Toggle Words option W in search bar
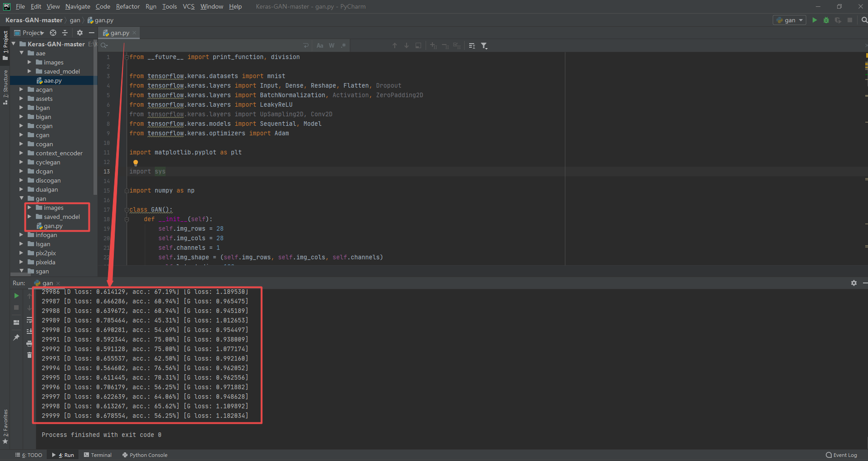 (x=332, y=45)
